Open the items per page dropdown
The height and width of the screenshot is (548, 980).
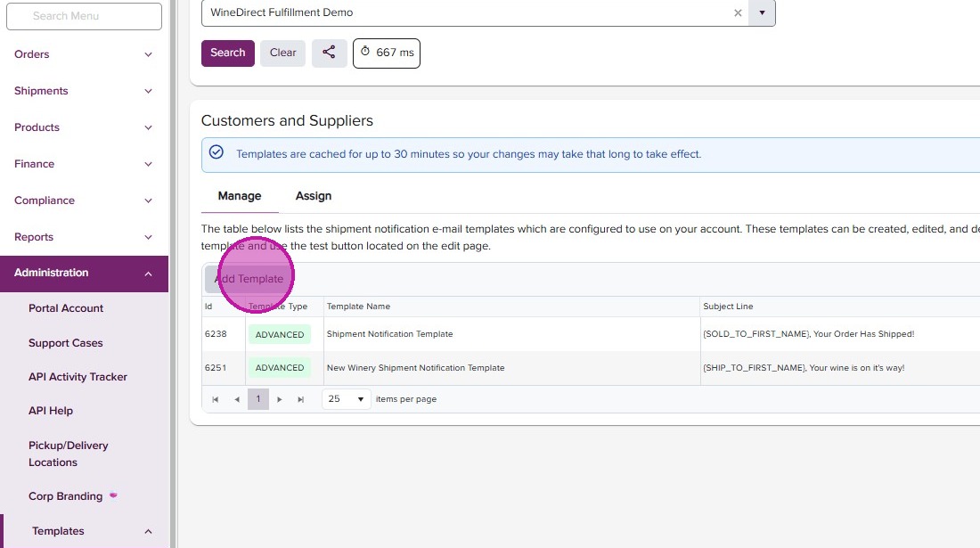tap(347, 399)
